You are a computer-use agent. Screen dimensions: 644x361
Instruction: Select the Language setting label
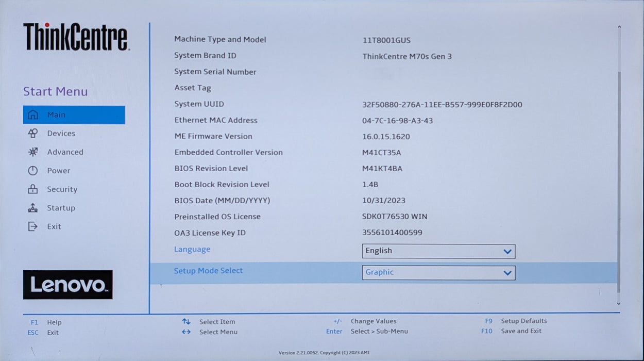[192, 249]
